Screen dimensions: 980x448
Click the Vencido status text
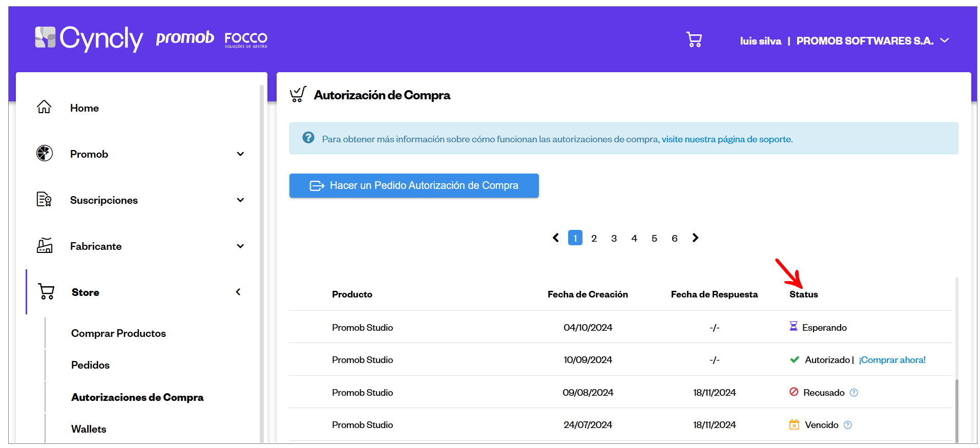[821, 425]
